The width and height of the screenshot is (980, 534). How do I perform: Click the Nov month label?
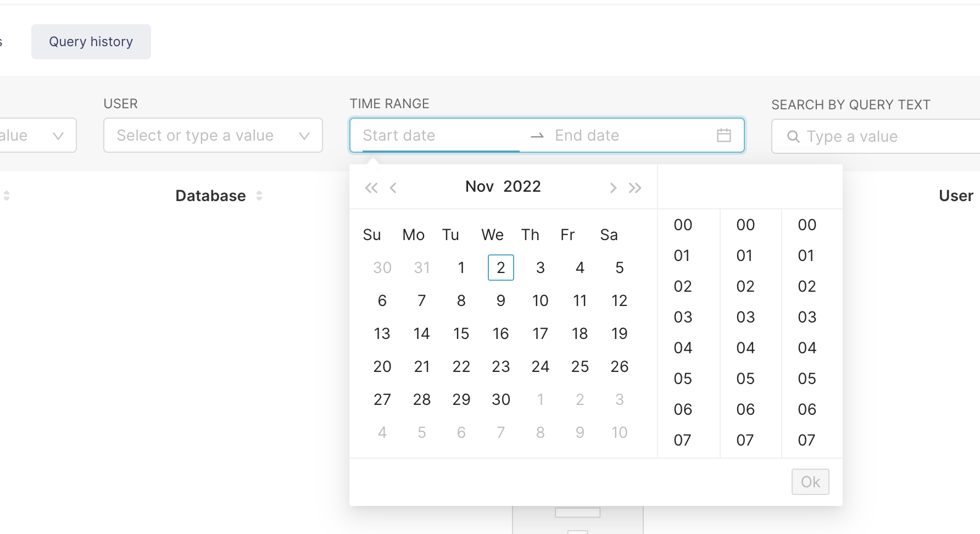pos(478,186)
